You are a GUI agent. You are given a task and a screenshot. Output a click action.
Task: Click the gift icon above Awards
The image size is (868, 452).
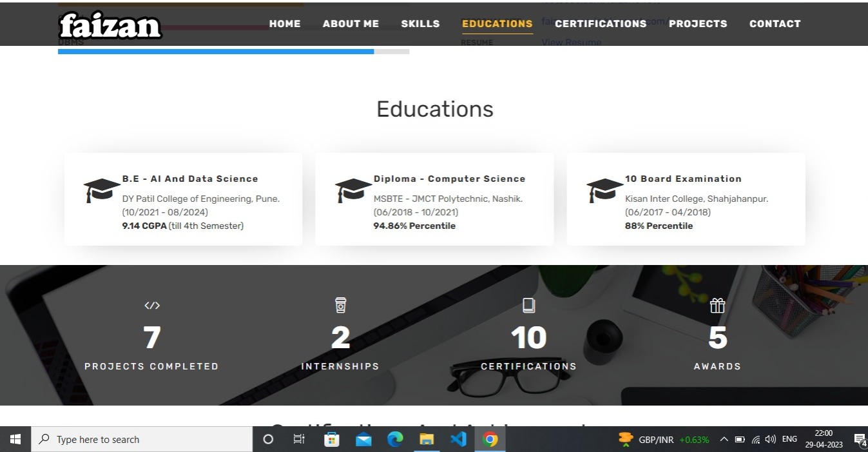(x=717, y=305)
